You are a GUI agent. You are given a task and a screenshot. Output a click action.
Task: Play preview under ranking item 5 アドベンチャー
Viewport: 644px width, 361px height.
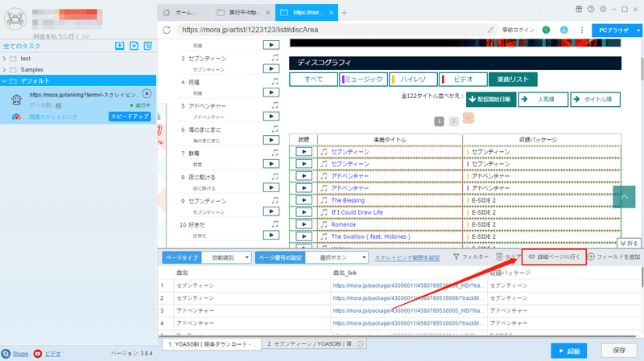[271, 116]
